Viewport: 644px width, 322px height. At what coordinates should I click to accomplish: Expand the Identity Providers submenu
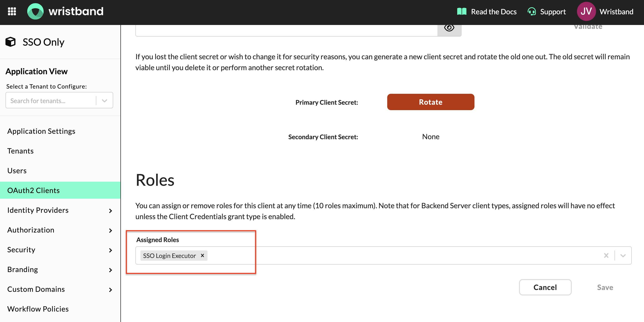click(x=110, y=211)
